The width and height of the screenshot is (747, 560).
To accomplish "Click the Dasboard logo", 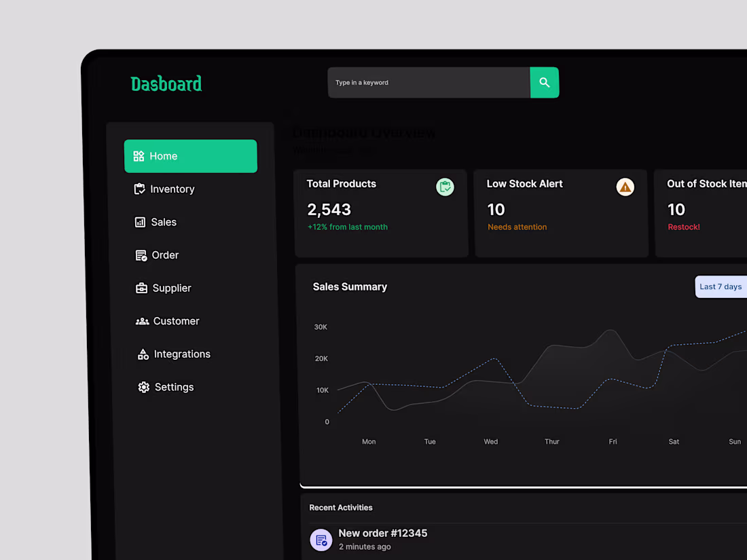I will click(x=166, y=83).
